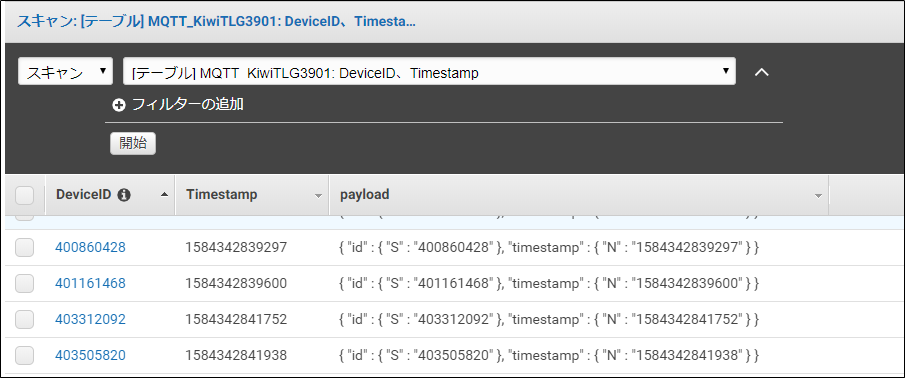Click the scan title header text
Screen dimensions: 905x378
pos(216,22)
